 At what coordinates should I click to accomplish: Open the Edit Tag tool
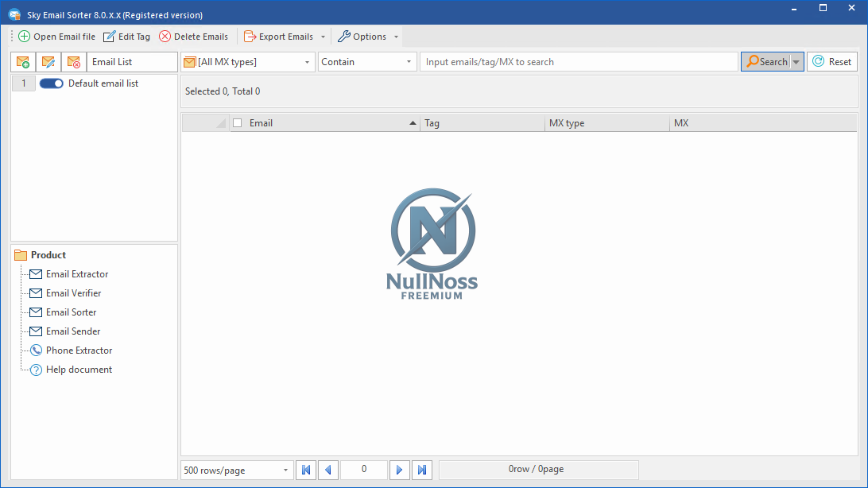126,36
